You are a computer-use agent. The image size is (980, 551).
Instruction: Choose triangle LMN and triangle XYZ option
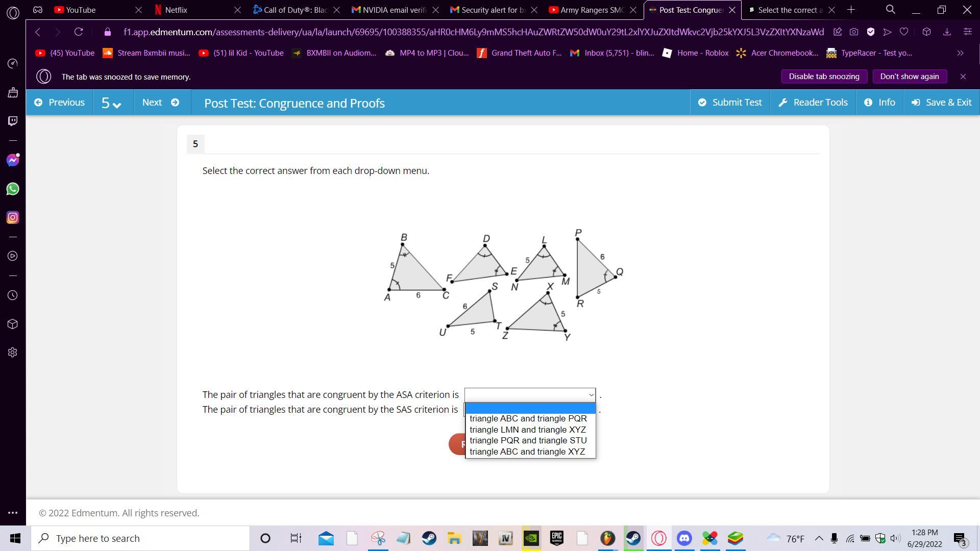point(528,430)
